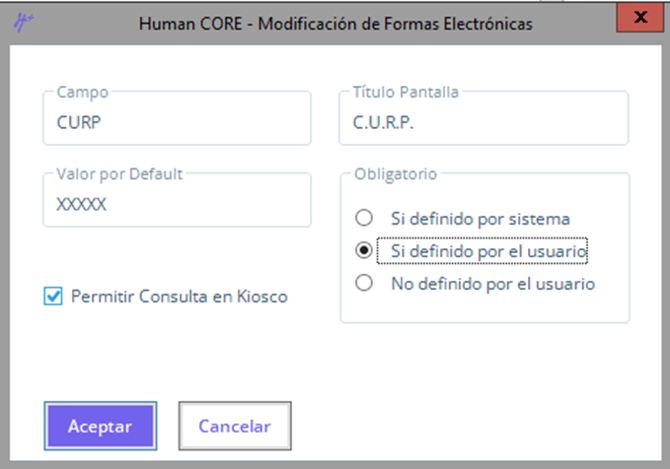
Task: Uncheck the Permitir Consulta en Kiosco checkbox
Action: (53, 296)
